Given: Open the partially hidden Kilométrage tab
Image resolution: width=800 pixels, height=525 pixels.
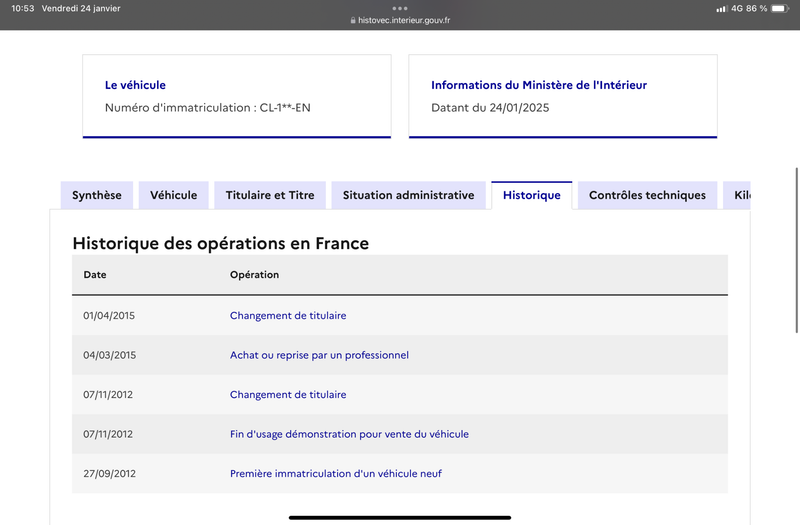Looking at the screenshot, I should tap(737, 195).
